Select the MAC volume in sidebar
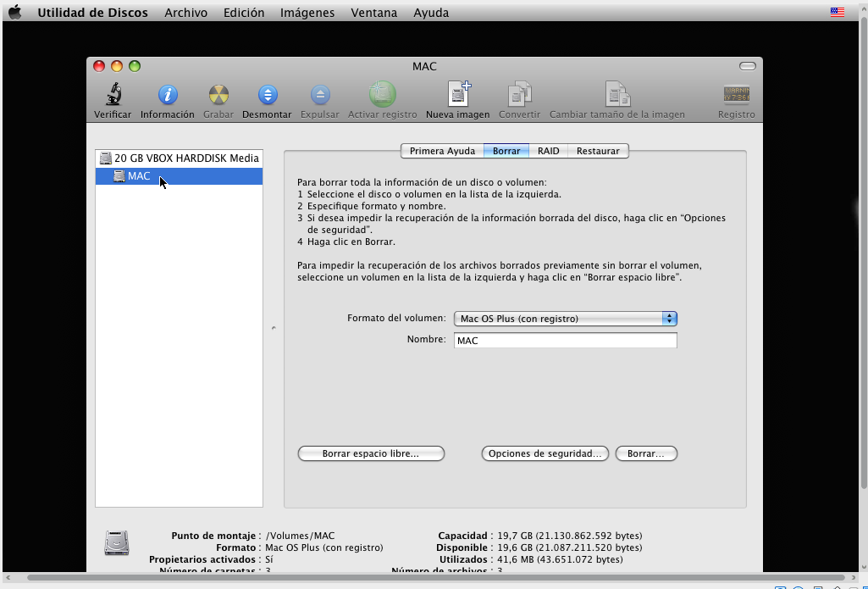Image resolution: width=868 pixels, height=589 pixels. pyautogui.click(x=179, y=176)
